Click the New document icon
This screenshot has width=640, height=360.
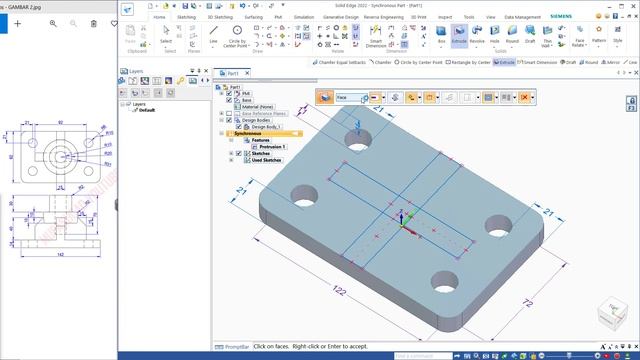(x=150, y=6)
